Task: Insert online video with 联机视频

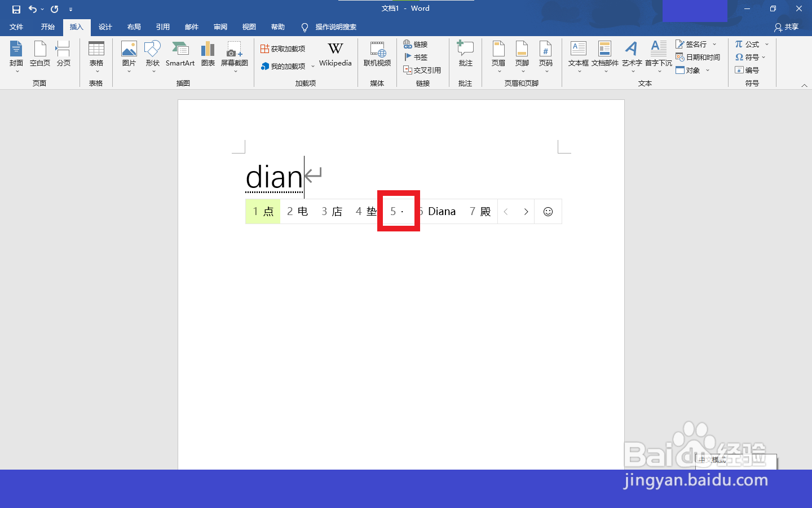Action: click(x=377, y=55)
